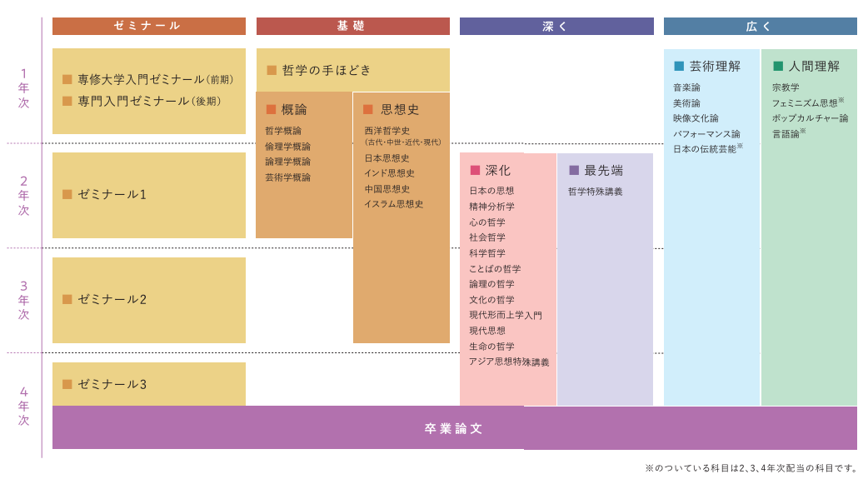The width and height of the screenshot is (868, 479).
Task: Select the blue square next to 芸術理解
Action: pos(679,66)
